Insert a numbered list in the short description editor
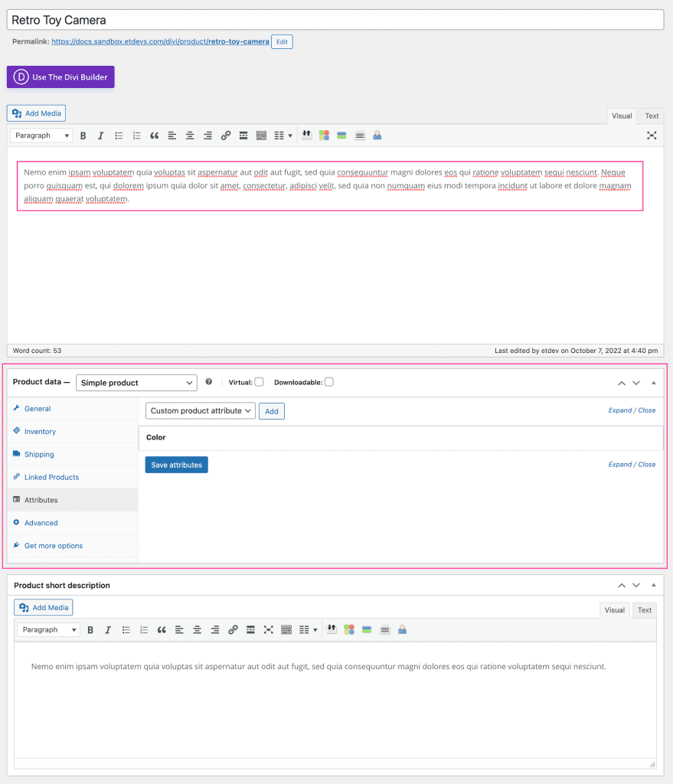 (144, 630)
